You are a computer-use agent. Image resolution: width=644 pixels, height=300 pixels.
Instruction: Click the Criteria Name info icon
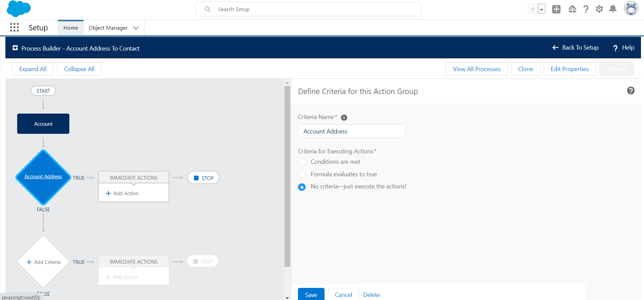click(344, 118)
